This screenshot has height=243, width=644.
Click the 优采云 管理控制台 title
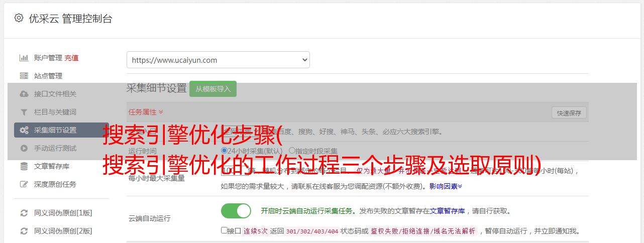pos(70,19)
